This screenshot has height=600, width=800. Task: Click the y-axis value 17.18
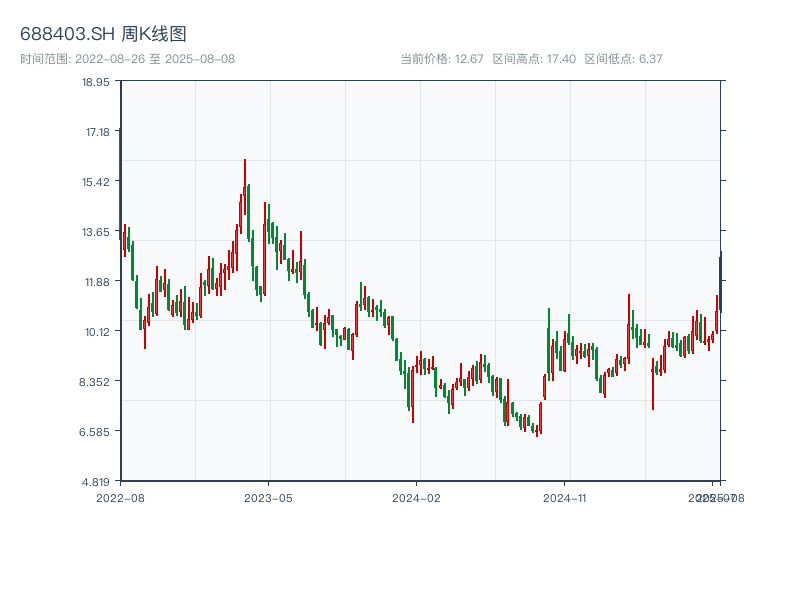click(97, 132)
